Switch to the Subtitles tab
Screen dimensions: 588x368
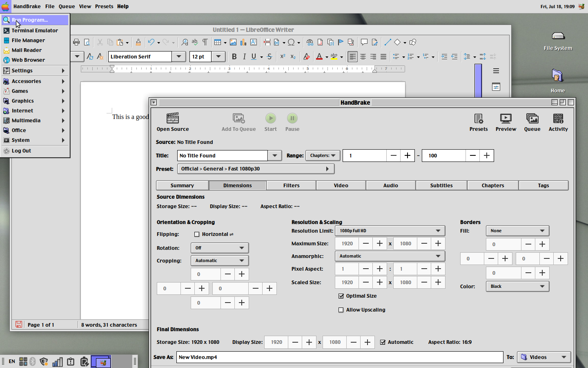[x=441, y=185]
